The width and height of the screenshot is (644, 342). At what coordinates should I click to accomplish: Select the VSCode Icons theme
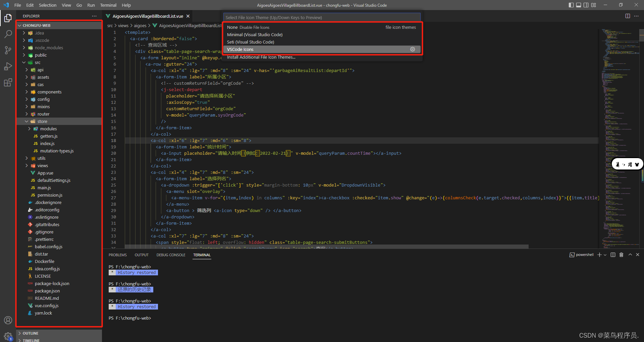pos(322,49)
